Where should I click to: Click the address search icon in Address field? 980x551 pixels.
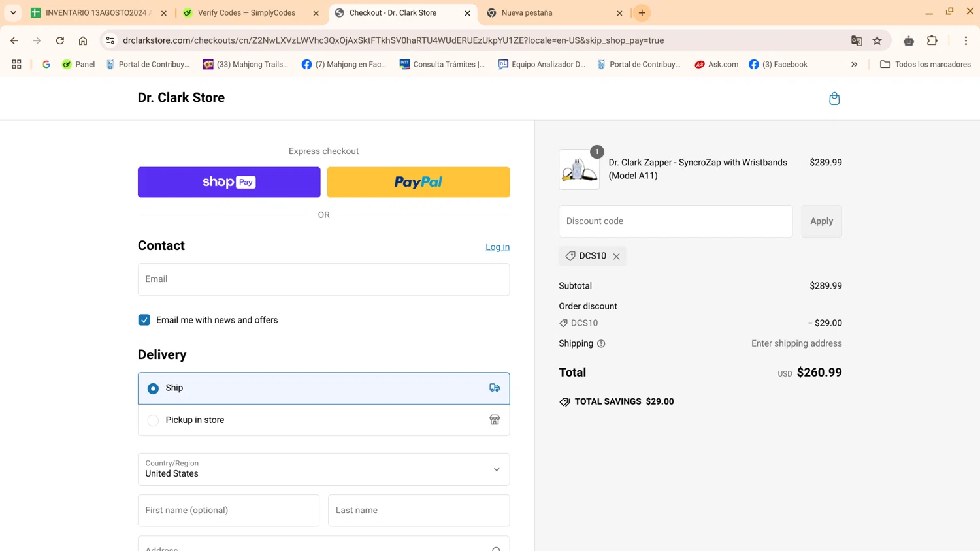point(497,549)
